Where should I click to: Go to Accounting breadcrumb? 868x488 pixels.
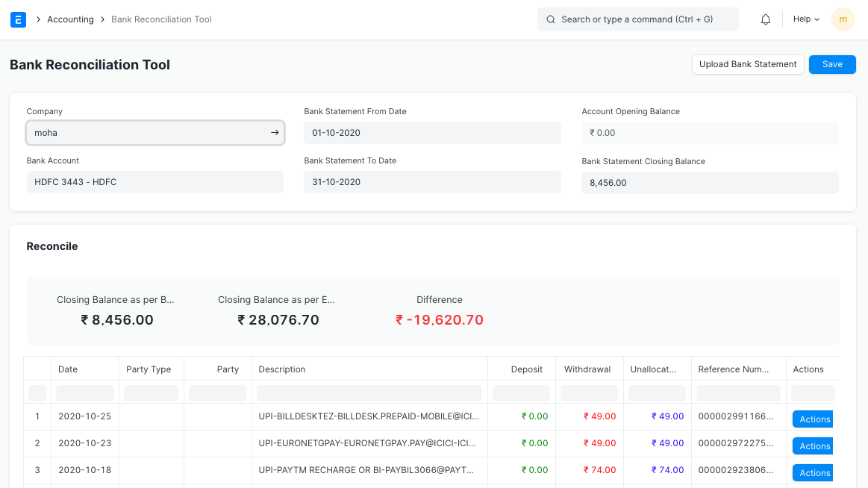pos(70,19)
